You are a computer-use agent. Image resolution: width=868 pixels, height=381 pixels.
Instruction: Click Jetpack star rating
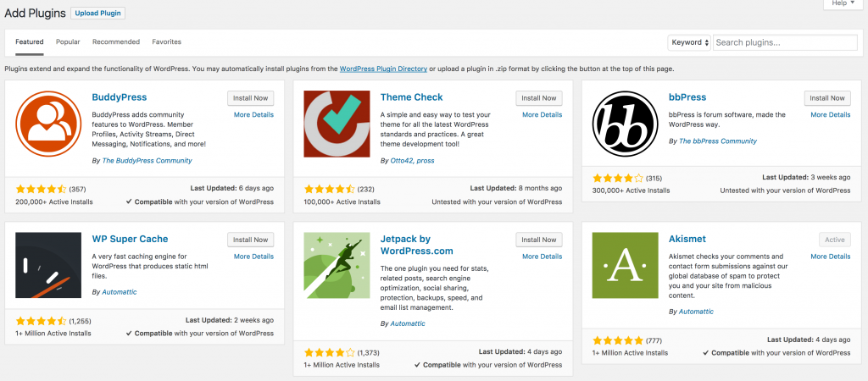tap(330, 352)
